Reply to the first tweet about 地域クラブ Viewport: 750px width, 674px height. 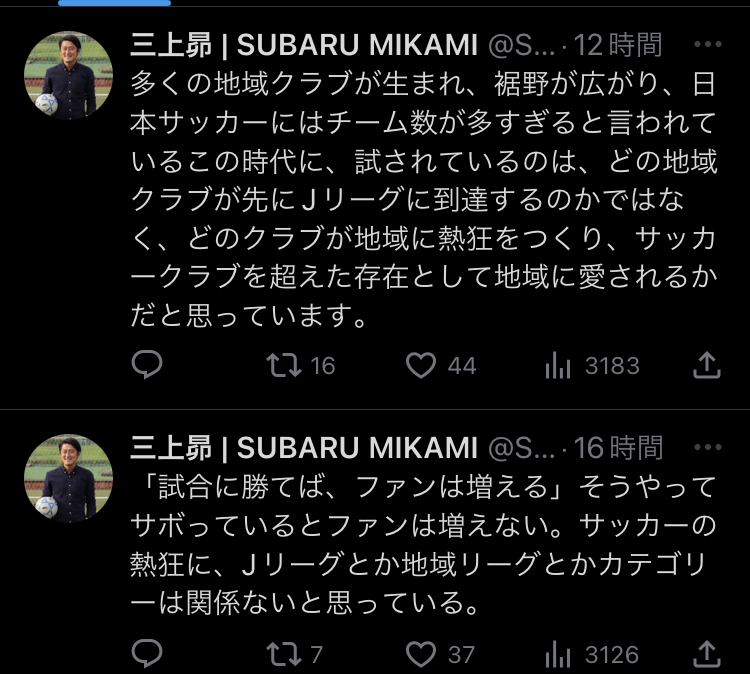[147, 365]
